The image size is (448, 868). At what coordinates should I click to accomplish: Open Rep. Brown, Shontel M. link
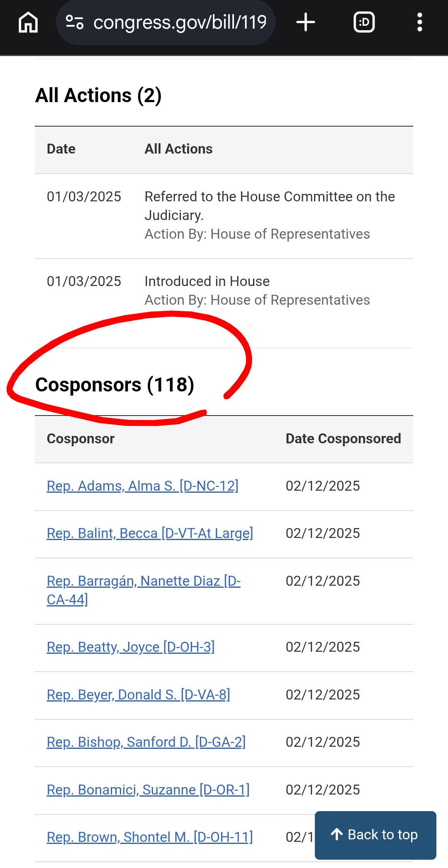tap(150, 837)
